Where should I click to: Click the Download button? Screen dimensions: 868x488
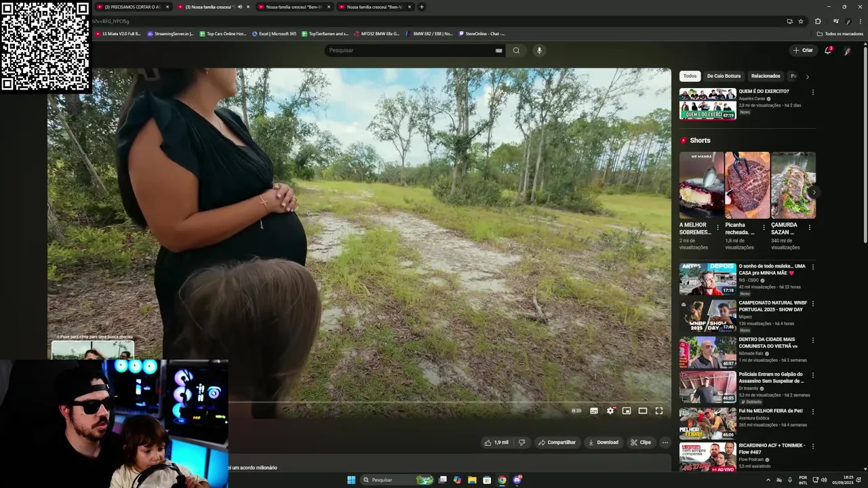[x=603, y=443]
